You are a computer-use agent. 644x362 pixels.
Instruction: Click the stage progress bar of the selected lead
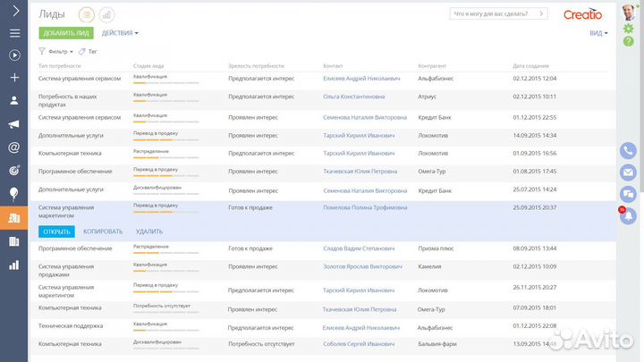(165, 212)
